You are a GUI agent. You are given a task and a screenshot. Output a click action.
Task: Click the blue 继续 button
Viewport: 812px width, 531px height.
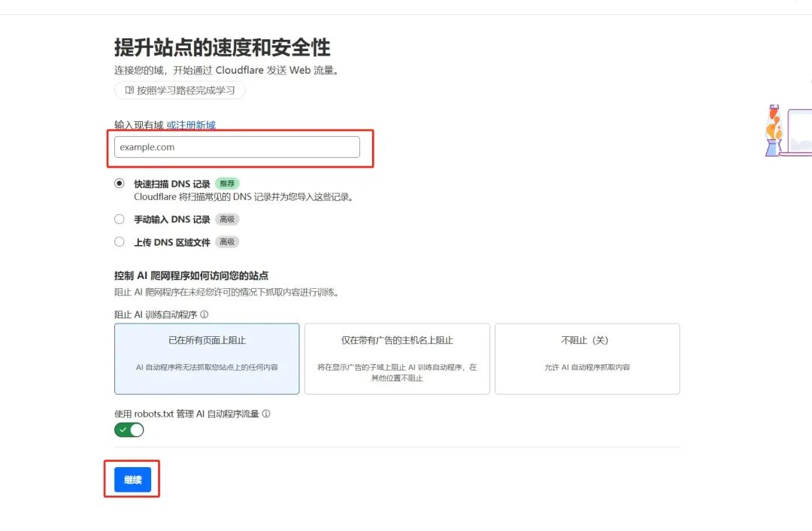pyautogui.click(x=132, y=480)
